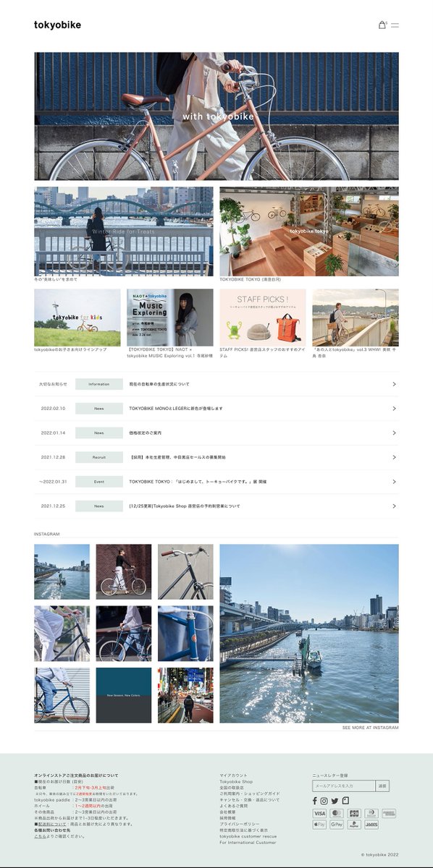Viewport: 433px width, 868px height.
Task: Open the '会社概要' footer link
Action: pyautogui.click(x=228, y=812)
